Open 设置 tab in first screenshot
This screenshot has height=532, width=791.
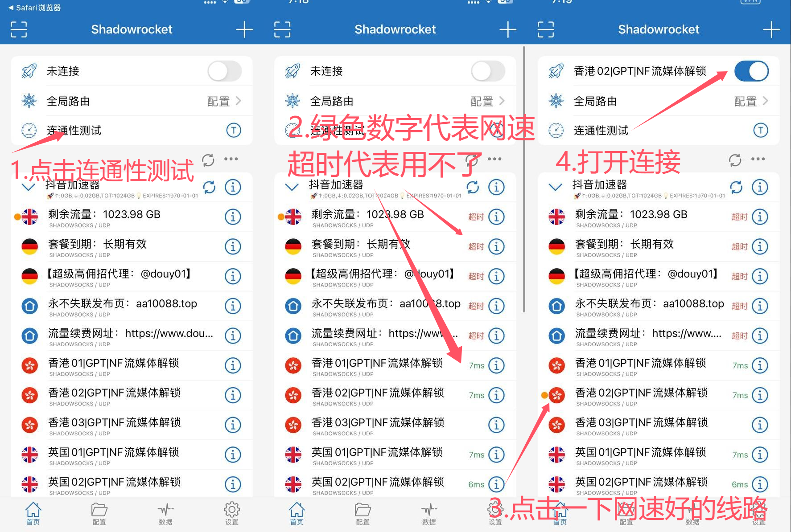(231, 514)
